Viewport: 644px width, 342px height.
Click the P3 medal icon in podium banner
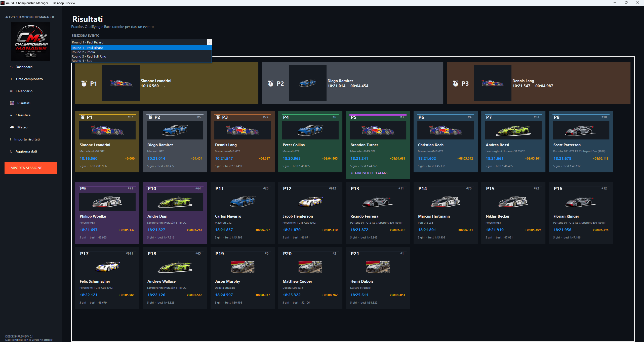click(x=456, y=83)
